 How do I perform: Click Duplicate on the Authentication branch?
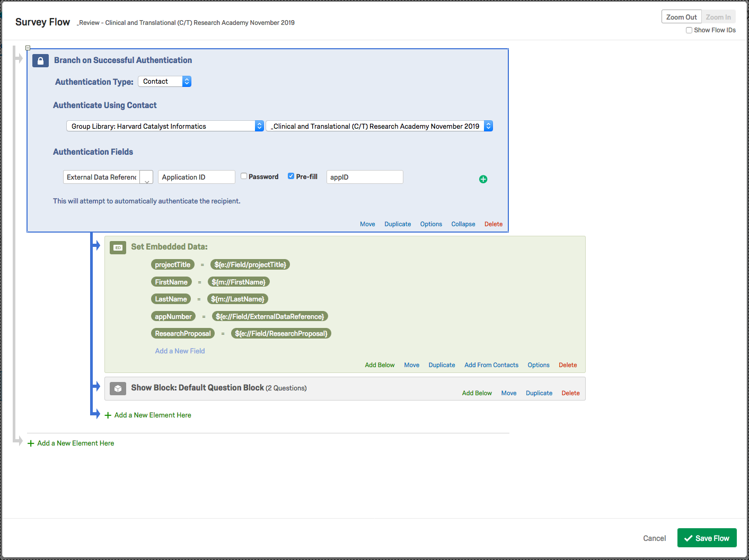click(x=398, y=224)
